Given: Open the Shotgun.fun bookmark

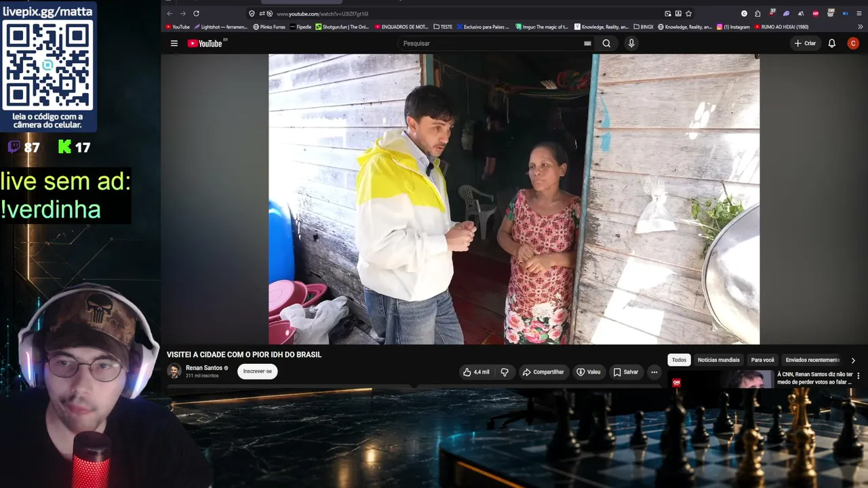Looking at the screenshot, I should point(342,27).
